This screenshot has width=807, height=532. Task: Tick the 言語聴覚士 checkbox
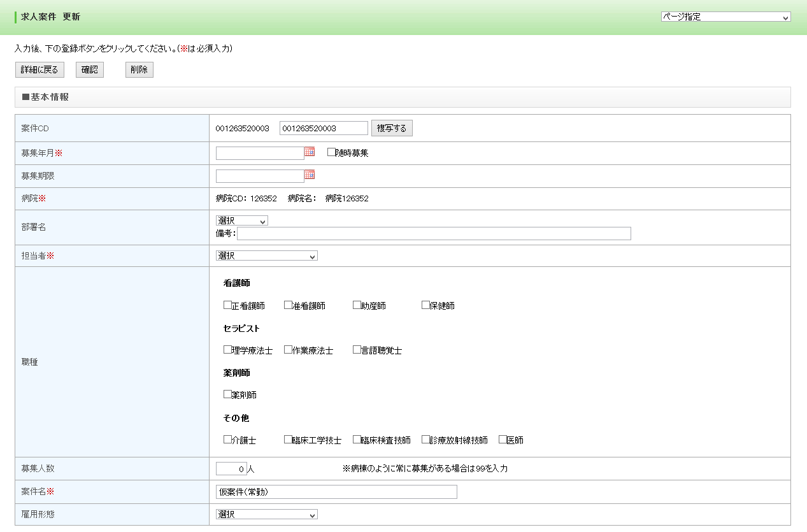(x=357, y=350)
